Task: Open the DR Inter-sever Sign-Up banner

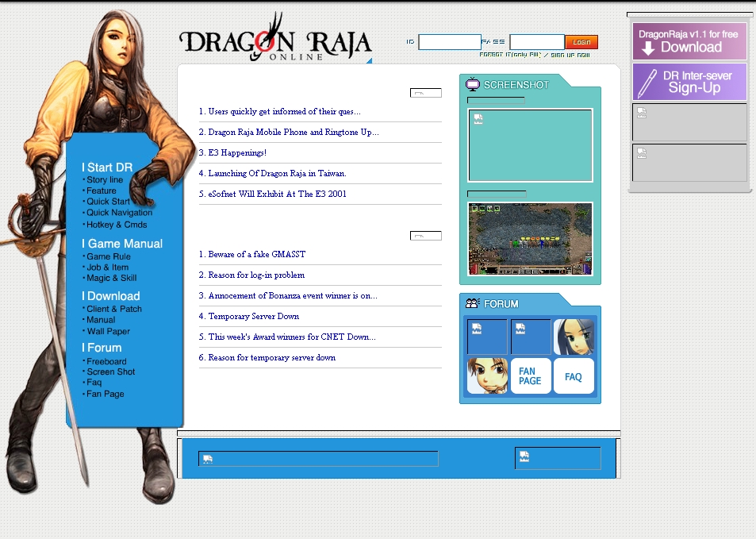Action: [x=689, y=82]
